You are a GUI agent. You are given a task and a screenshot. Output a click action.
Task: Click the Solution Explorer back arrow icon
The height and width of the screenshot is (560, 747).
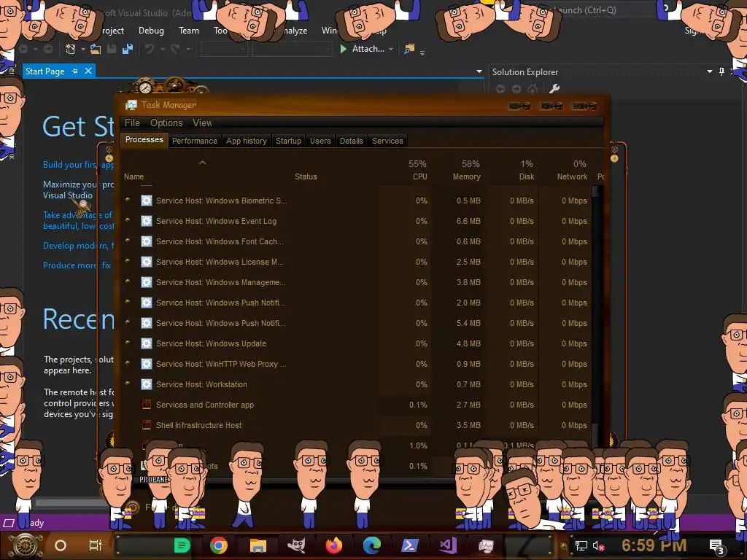500,88
